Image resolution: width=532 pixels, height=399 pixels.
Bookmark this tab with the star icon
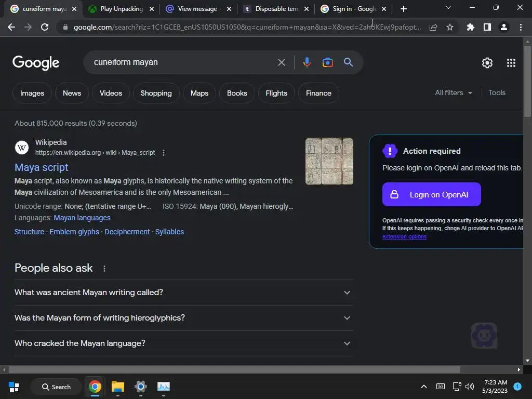point(450,27)
